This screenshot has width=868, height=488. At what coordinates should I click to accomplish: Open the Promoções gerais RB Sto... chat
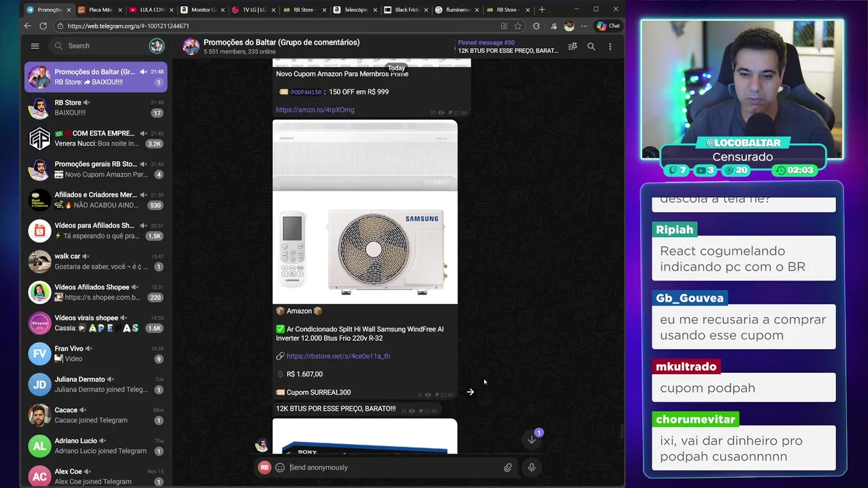[96, 169]
